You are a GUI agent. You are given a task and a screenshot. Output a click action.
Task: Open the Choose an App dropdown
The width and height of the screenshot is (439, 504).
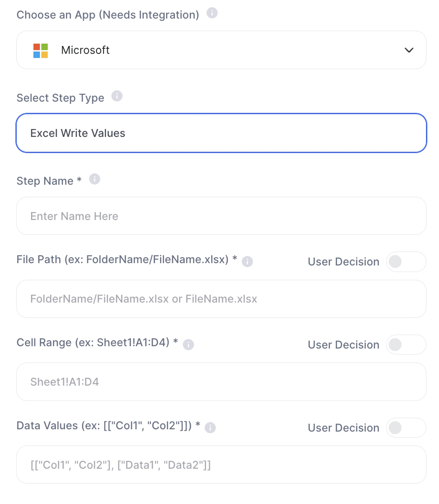coord(221,50)
